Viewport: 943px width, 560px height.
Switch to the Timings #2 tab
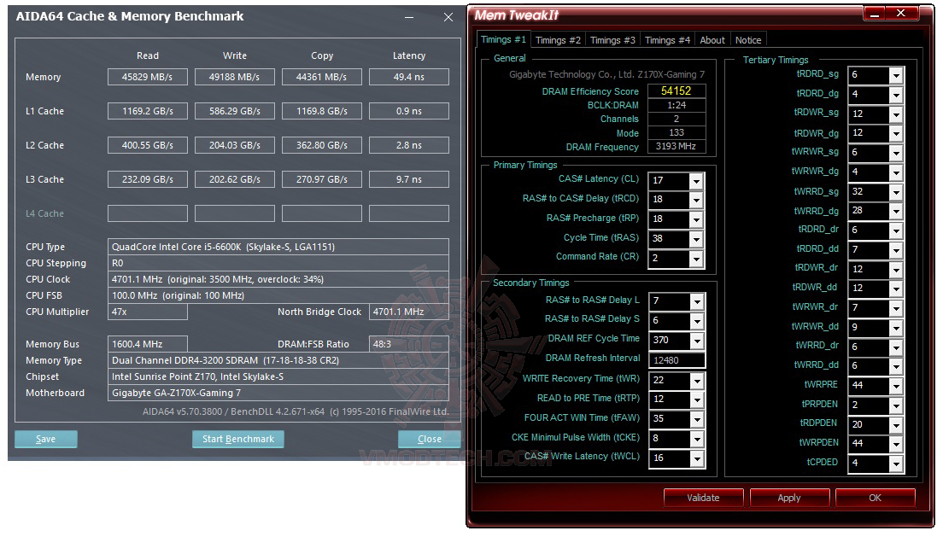[558, 40]
